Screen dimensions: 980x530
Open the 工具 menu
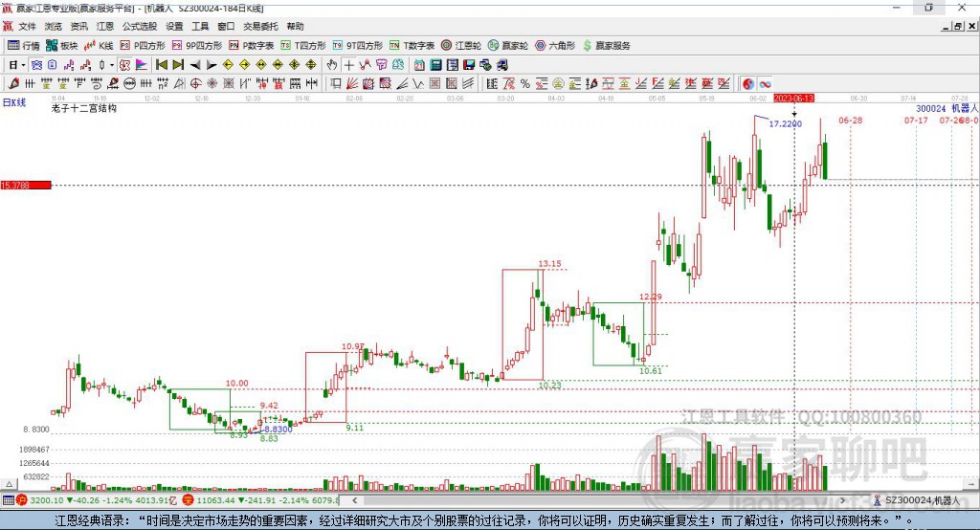click(200, 26)
